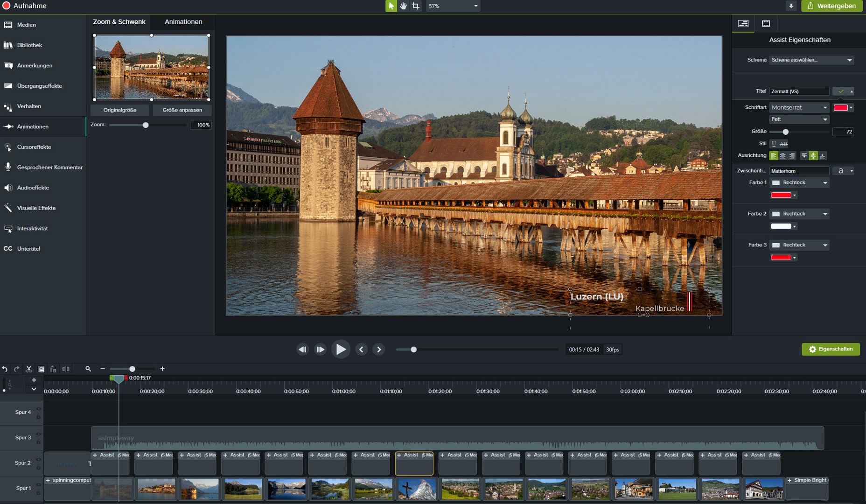Image resolution: width=866 pixels, height=504 pixels.
Task: Open the filmstrip properties tab
Action: click(766, 23)
